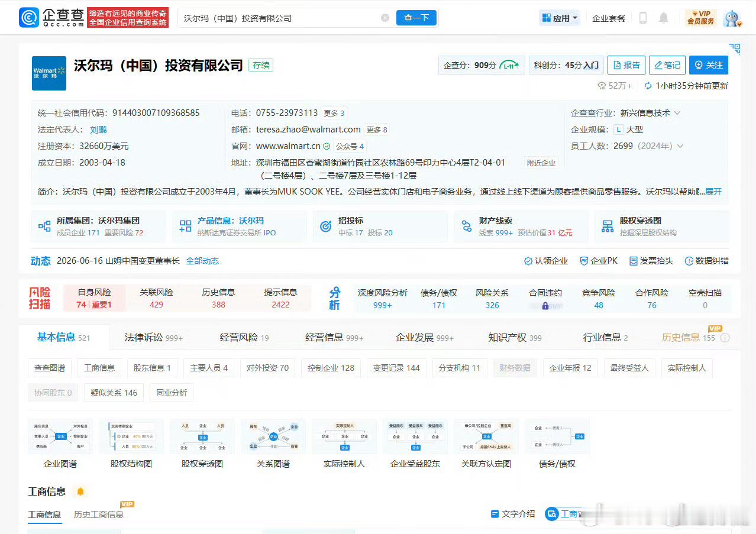Click the 关注 follow button
Viewport: 756px width, 534px height.
tap(709, 65)
